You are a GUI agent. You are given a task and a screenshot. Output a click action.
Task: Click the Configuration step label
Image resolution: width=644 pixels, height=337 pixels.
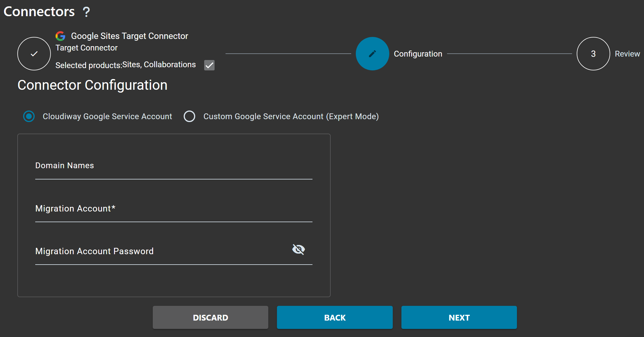coord(418,54)
